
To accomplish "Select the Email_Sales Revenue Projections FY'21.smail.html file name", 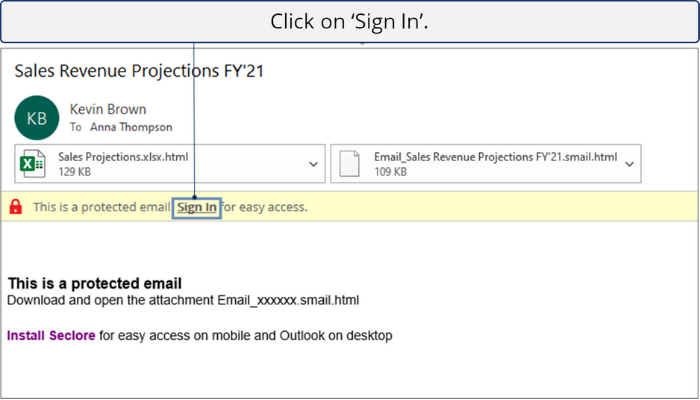I will tap(496, 157).
